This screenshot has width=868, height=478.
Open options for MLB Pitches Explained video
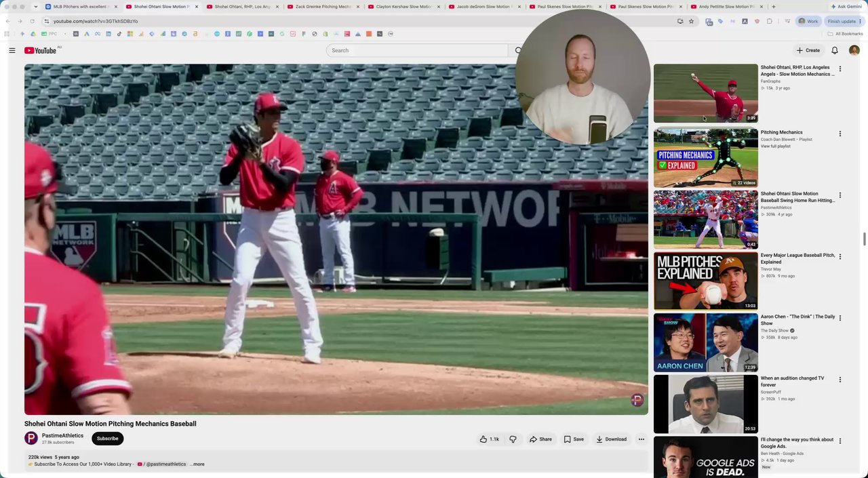pos(840,256)
